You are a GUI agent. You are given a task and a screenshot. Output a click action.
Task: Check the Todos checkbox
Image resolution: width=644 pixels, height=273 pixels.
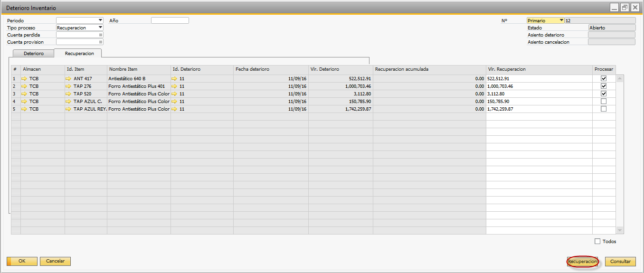[x=597, y=241]
